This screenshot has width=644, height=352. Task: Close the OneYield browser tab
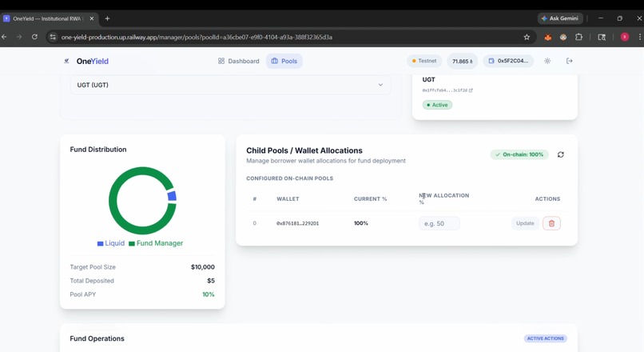[x=92, y=18]
